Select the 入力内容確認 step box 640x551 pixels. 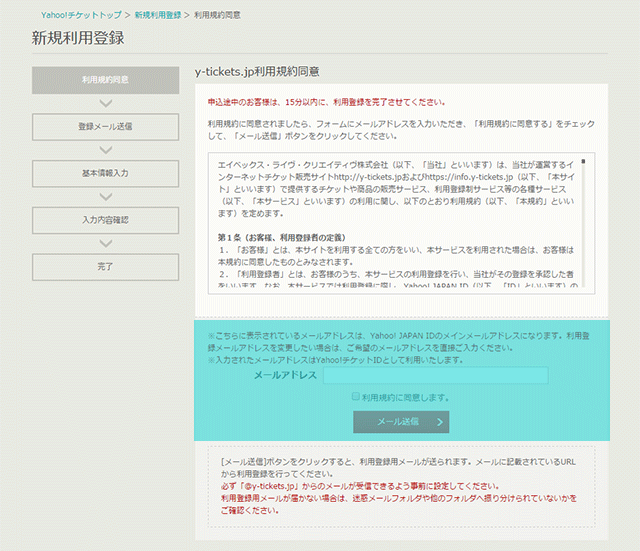[x=105, y=220]
